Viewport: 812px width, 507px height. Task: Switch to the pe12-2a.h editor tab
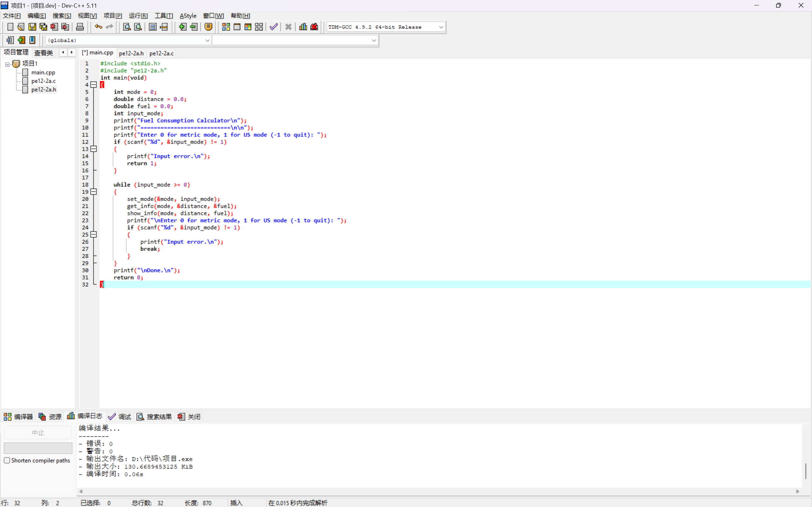[x=132, y=53]
